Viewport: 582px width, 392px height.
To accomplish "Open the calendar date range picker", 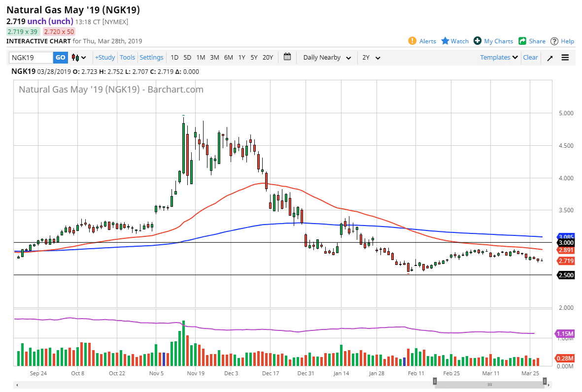I will point(288,57).
